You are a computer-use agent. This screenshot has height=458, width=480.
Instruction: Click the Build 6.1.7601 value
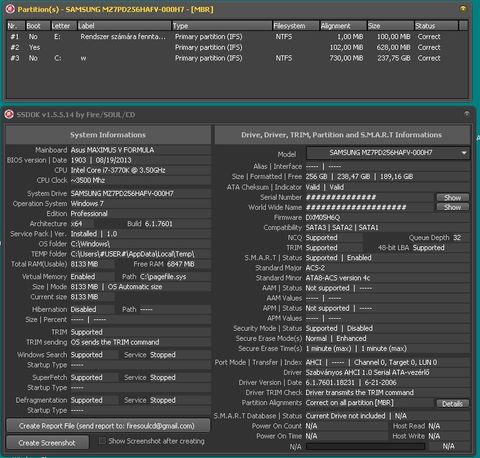[159, 224]
